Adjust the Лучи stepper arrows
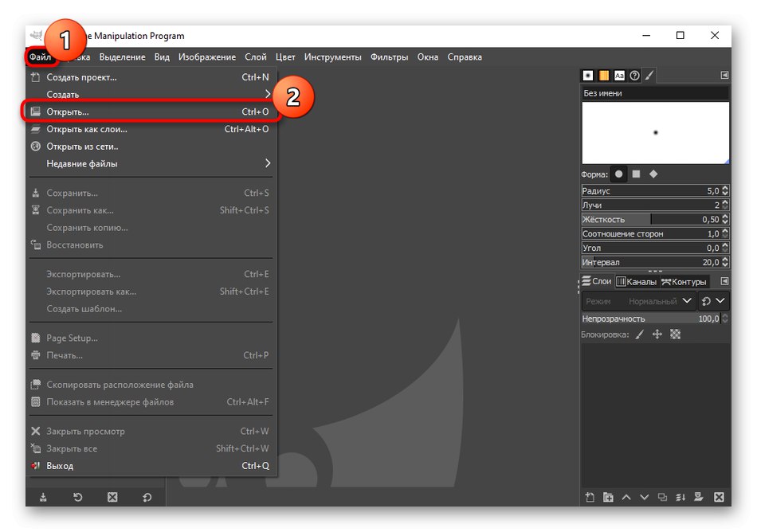 point(724,205)
